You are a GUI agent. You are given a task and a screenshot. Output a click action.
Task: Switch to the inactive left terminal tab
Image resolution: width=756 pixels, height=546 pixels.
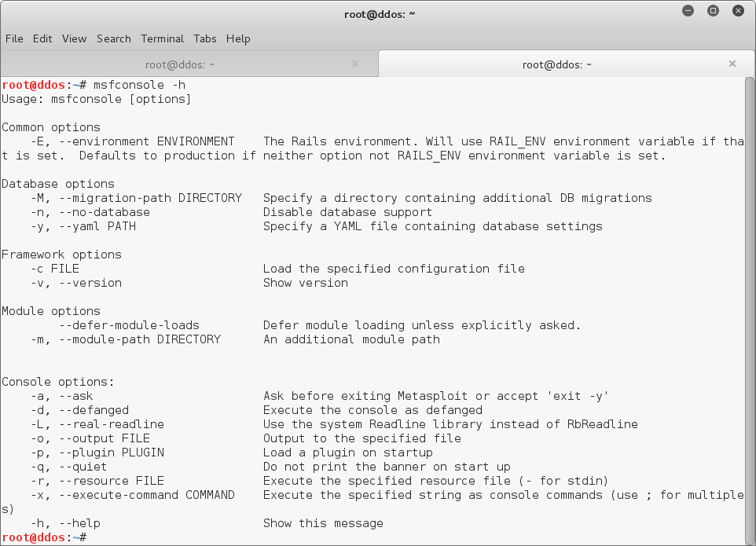[181, 64]
